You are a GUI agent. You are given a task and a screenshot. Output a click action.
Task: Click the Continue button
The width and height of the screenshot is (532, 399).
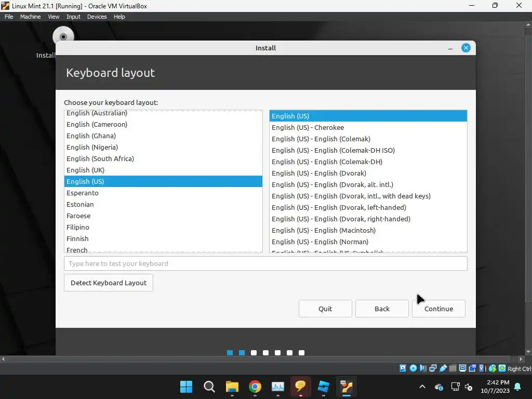[x=438, y=309]
